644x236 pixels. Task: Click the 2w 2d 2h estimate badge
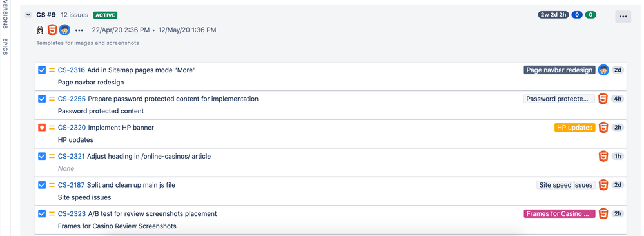[553, 15]
